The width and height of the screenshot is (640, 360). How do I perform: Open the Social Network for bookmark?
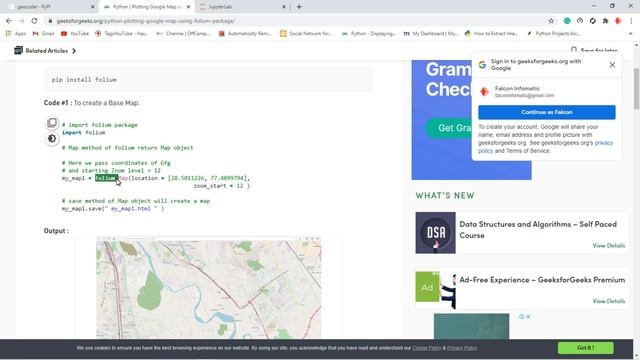306,33
